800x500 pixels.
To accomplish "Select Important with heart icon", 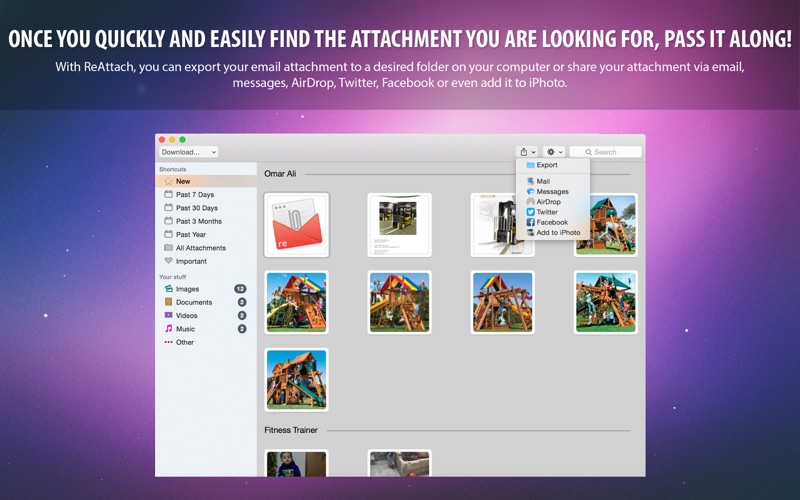I will click(x=206, y=261).
